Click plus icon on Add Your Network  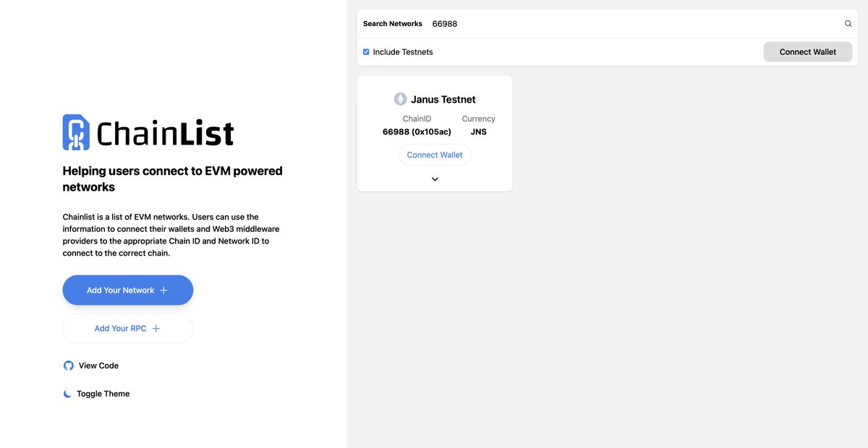click(163, 290)
